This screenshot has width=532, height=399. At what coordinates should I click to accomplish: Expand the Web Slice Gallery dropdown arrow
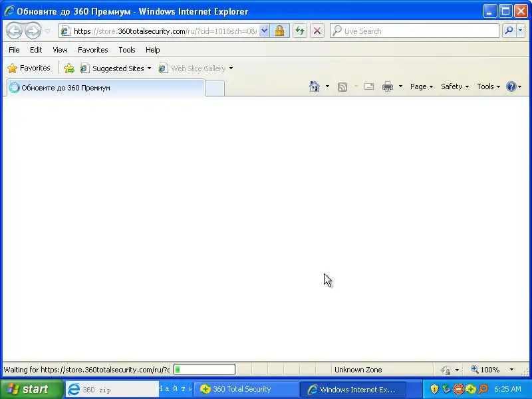(231, 68)
